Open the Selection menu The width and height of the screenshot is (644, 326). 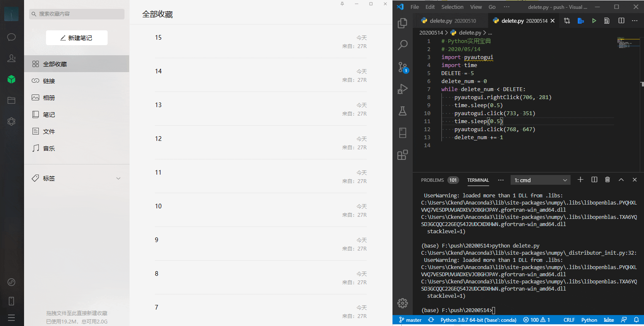tap(452, 7)
